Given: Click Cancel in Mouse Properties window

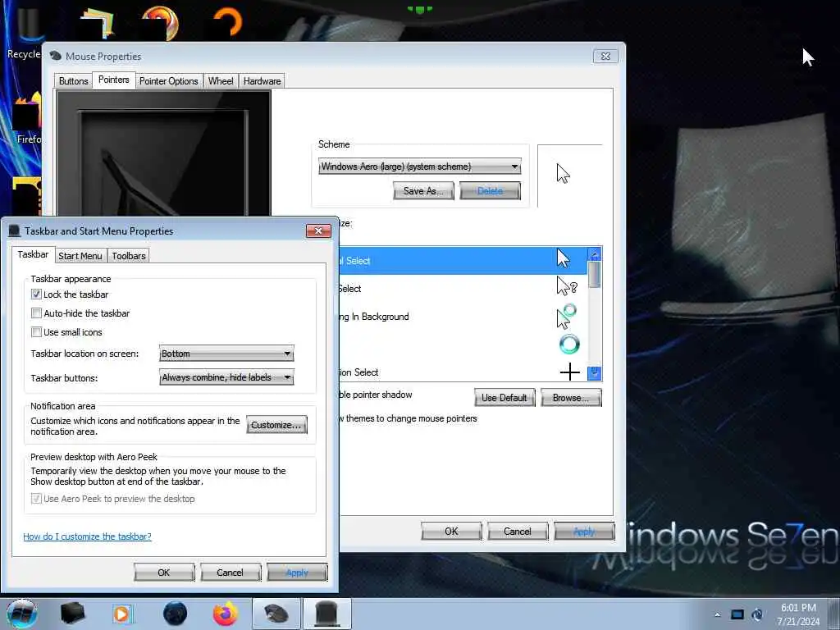Looking at the screenshot, I should [518, 532].
